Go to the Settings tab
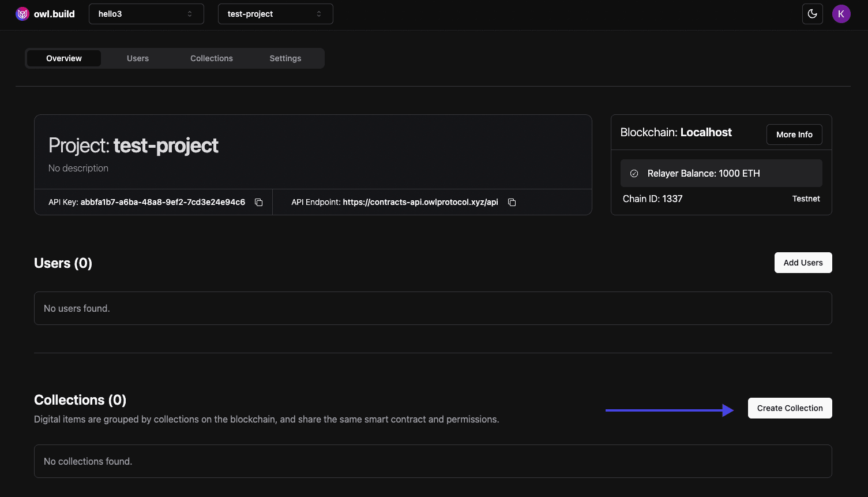The height and width of the screenshot is (497, 868). pyautogui.click(x=285, y=58)
